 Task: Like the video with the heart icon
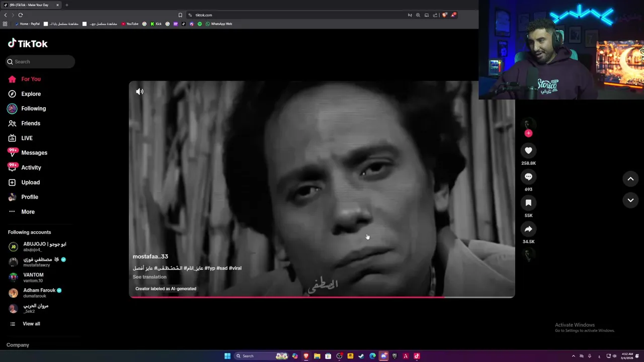click(x=528, y=150)
